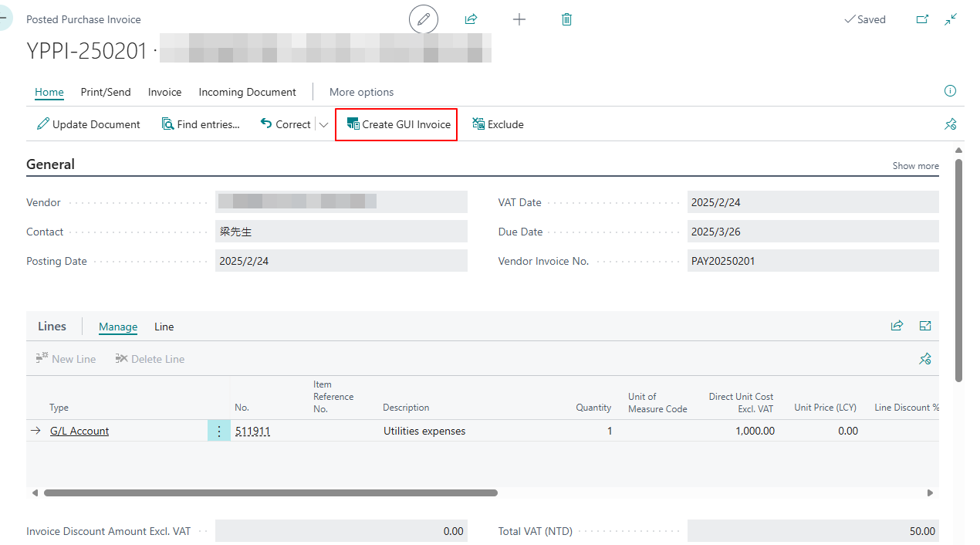Viewport: 980px width, 545px height.
Task: Click the Quantity column header
Action: [x=593, y=408]
